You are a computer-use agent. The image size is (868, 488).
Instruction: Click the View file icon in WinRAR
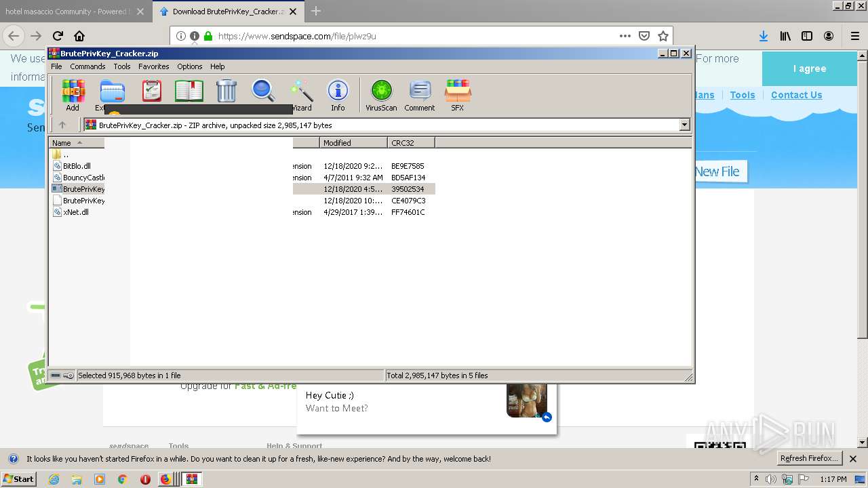click(189, 91)
